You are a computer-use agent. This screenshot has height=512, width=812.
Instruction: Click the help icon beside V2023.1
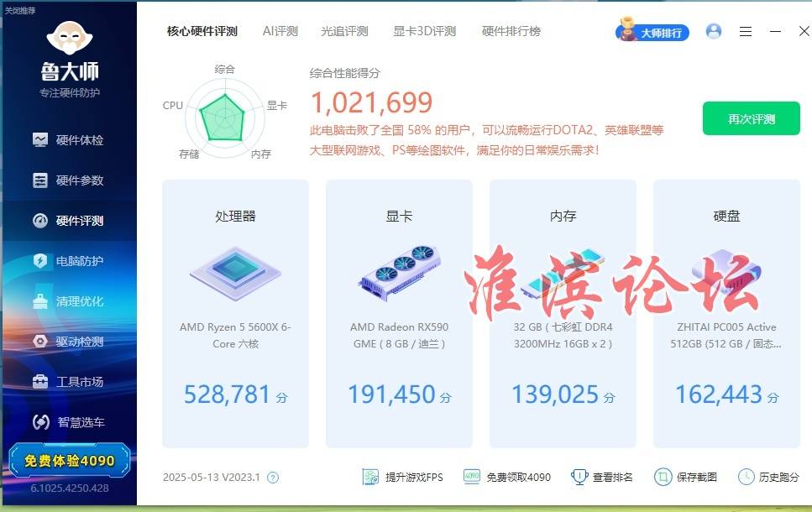[273, 478]
